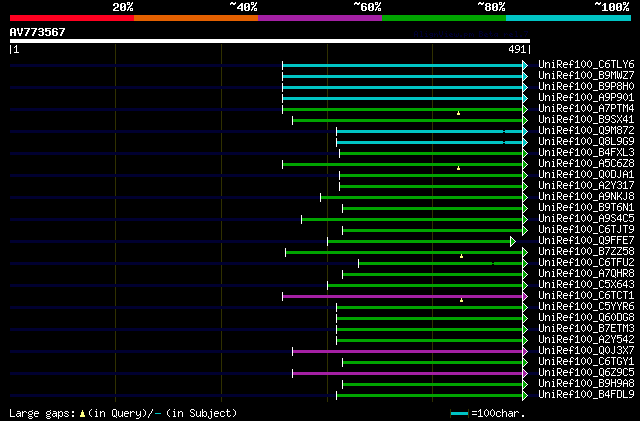Click the ~80% legend label

click(491, 7)
